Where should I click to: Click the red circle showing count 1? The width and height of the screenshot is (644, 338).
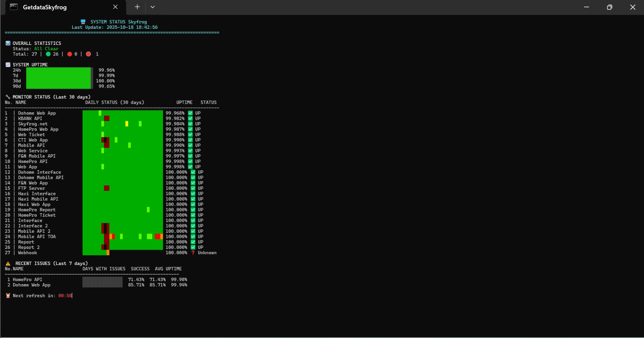coord(88,54)
